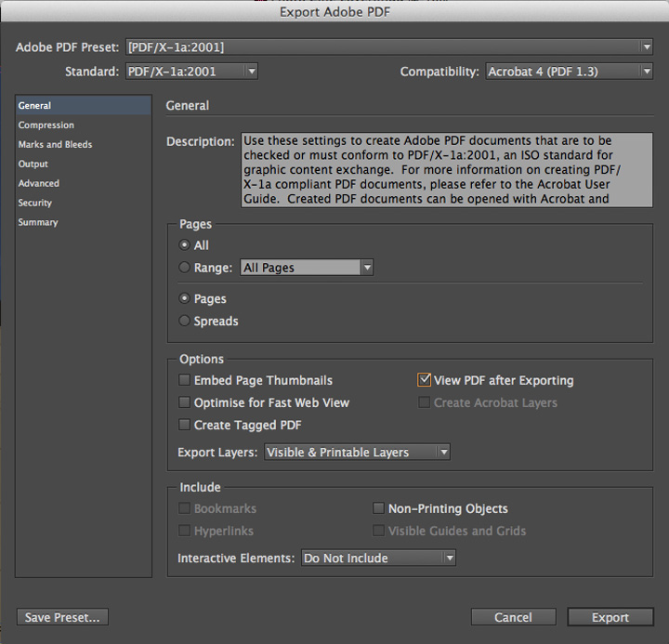Click the Save Preset button
Screen dimensions: 669x644
[x=62, y=617]
